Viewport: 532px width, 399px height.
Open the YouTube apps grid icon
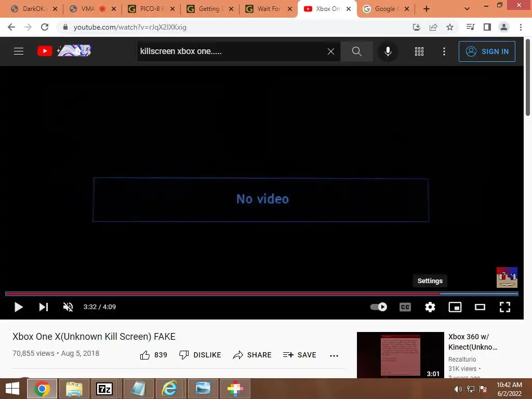coord(419,51)
